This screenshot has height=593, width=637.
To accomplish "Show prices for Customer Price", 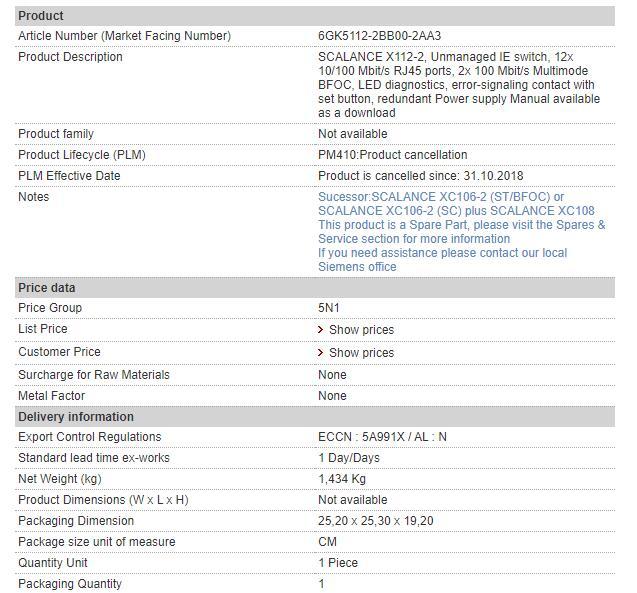I will (x=361, y=353).
